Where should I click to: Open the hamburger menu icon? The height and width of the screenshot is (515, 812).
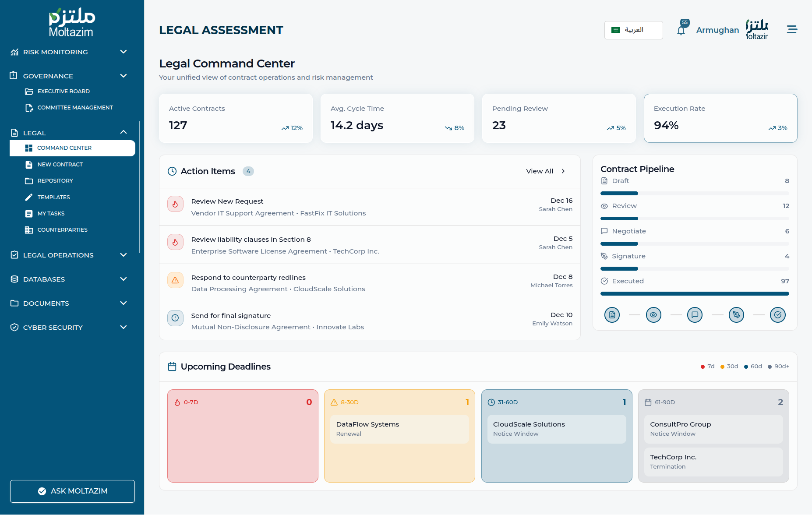pos(792,29)
